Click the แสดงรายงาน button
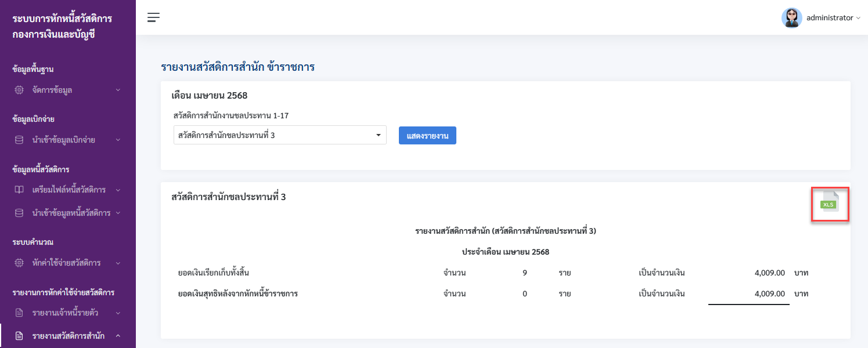This screenshot has height=348, width=868. (x=427, y=135)
